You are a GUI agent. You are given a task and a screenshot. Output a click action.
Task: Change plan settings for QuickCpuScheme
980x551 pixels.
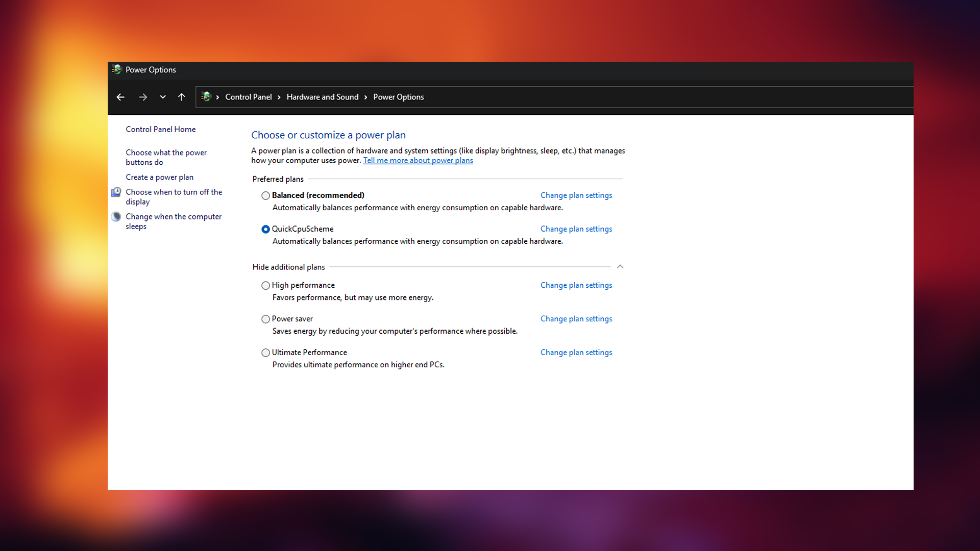pyautogui.click(x=576, y=229)
